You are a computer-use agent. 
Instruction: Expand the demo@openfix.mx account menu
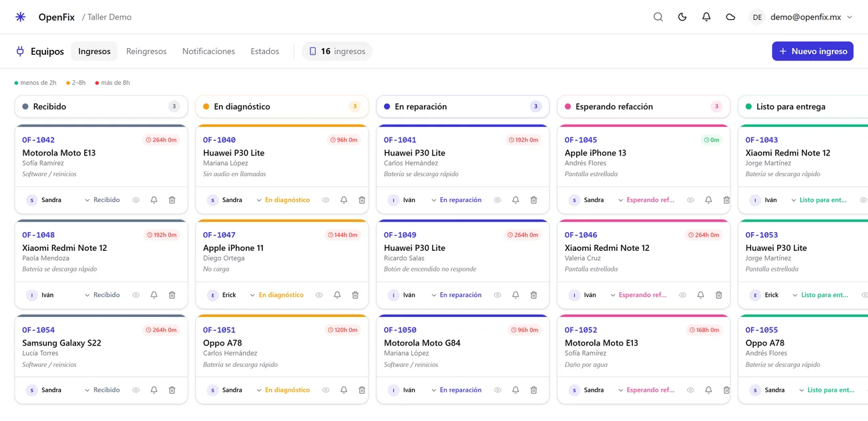click(x=801, y=17)
